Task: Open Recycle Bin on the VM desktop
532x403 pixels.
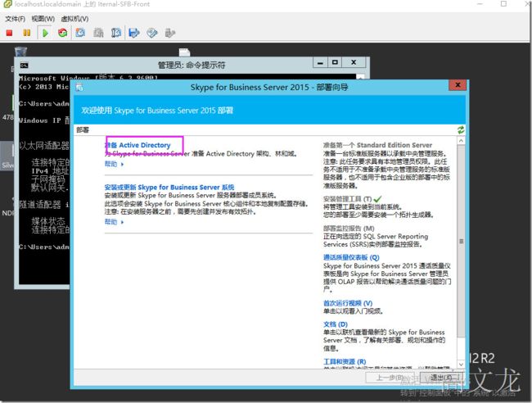Action: click(20, 52)
